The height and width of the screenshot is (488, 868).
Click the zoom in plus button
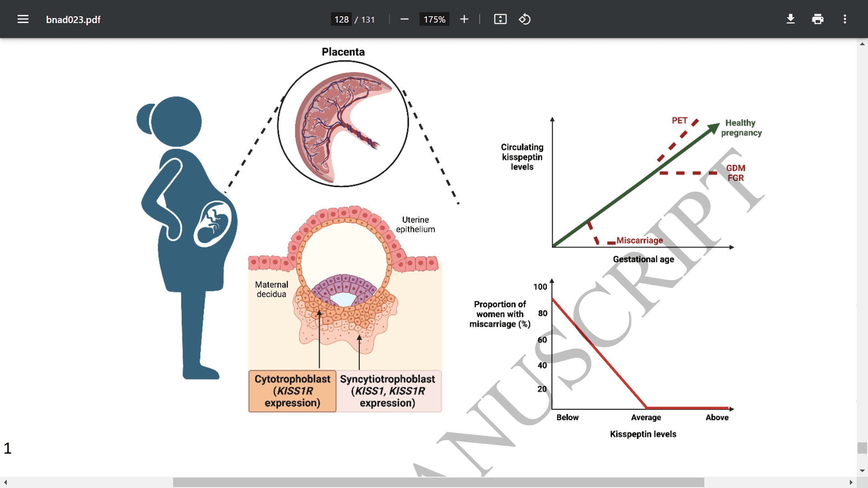click(464, 19)
